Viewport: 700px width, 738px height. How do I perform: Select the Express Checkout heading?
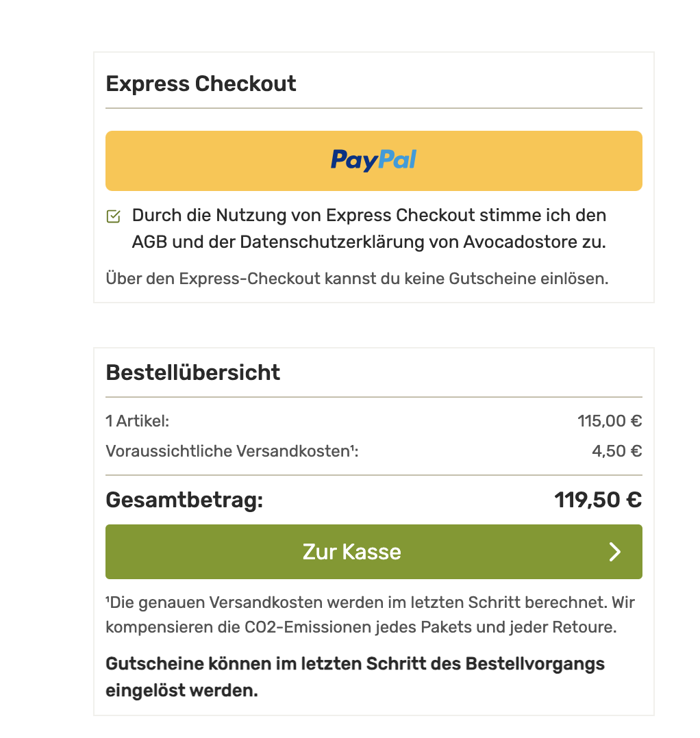(x=201, y=84)
